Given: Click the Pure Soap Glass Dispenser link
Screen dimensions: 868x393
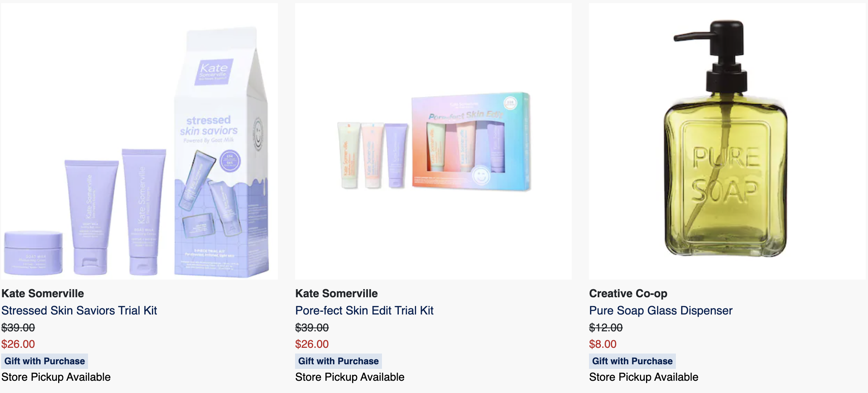Looking at the screenshot, I should click(x=661, y=310).
